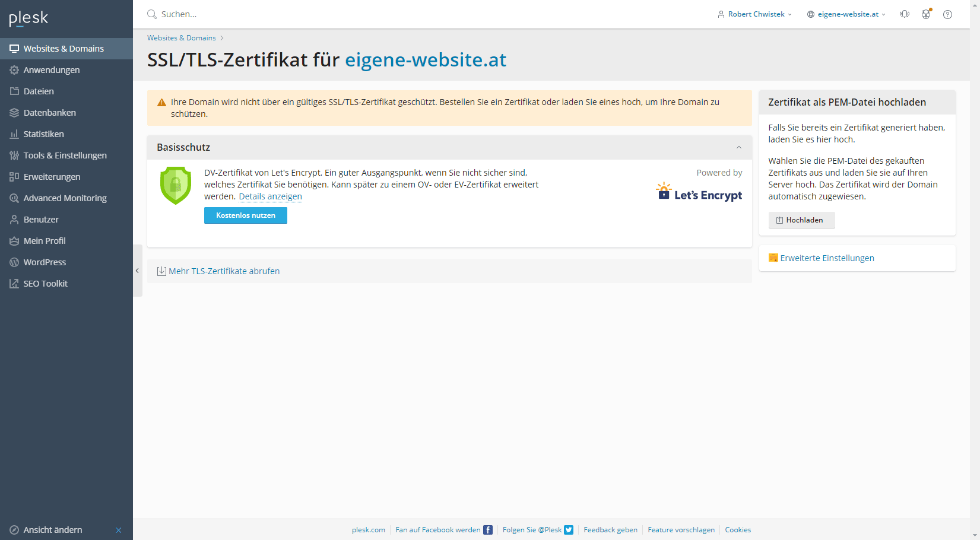The width and height of the screenshot is (980, 540).
Task: Click the Advanced Monitoring sidebar icon
Action: (x=14, y=198)
